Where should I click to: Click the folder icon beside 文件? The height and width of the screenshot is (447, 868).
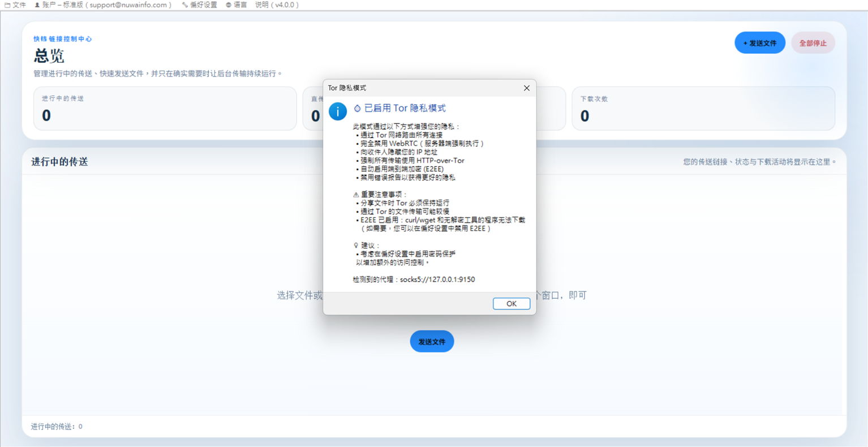(7, 5)
